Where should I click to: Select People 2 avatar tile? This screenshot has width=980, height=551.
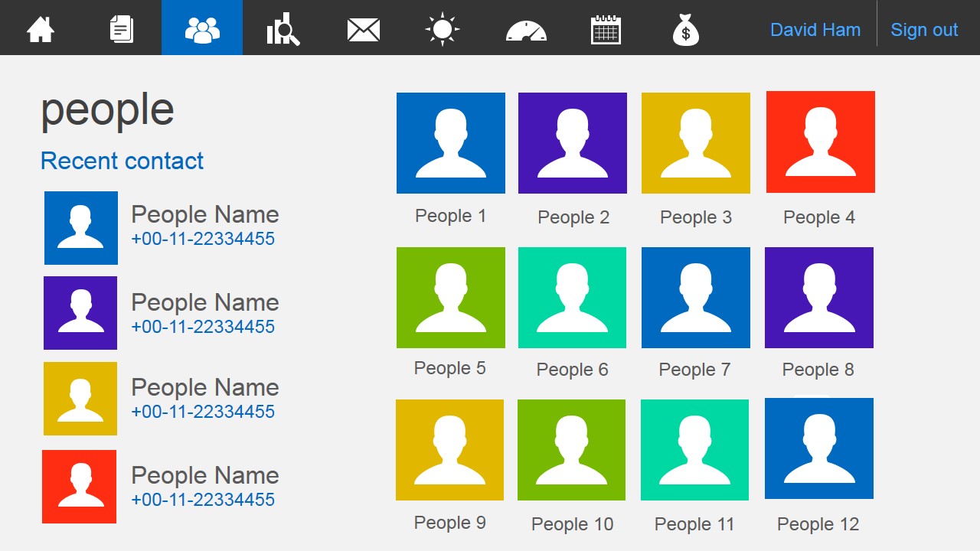(573, 143)
